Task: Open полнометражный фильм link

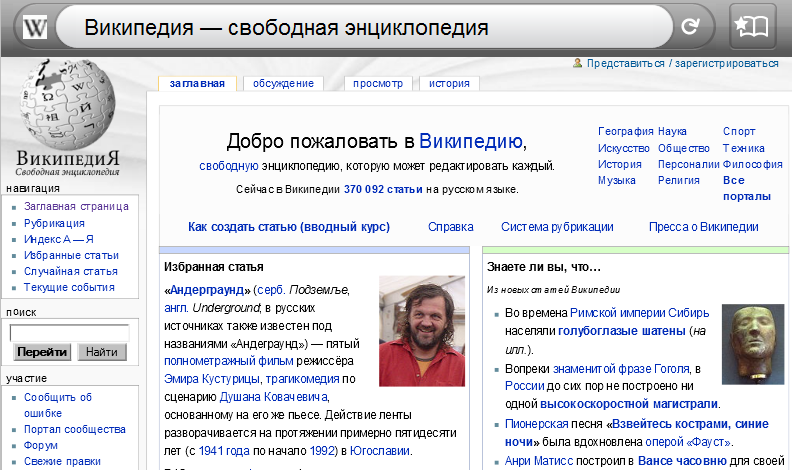Action: pyautogui.click(x=229, y=361)
